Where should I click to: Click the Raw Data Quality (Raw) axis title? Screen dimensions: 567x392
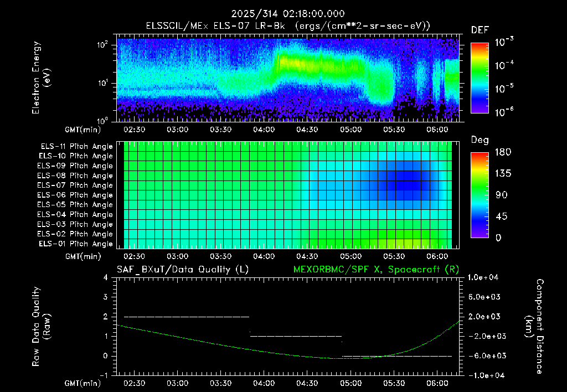click(x=41, y=327)
